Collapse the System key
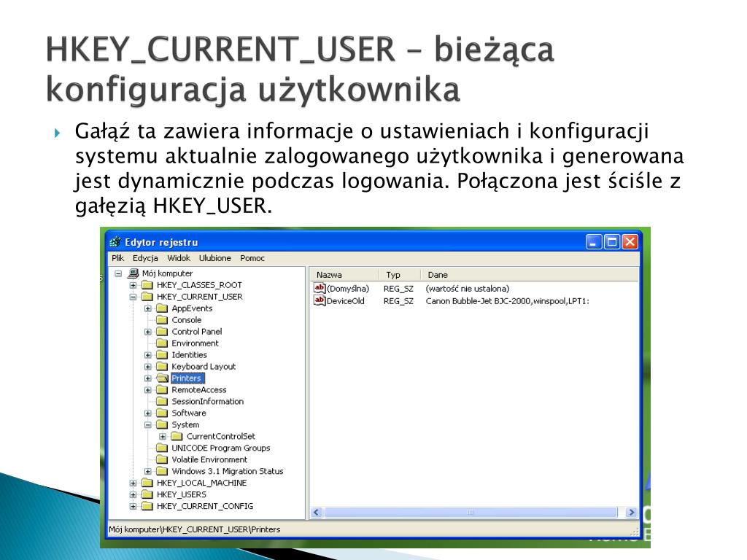 [x=147, y=425]
